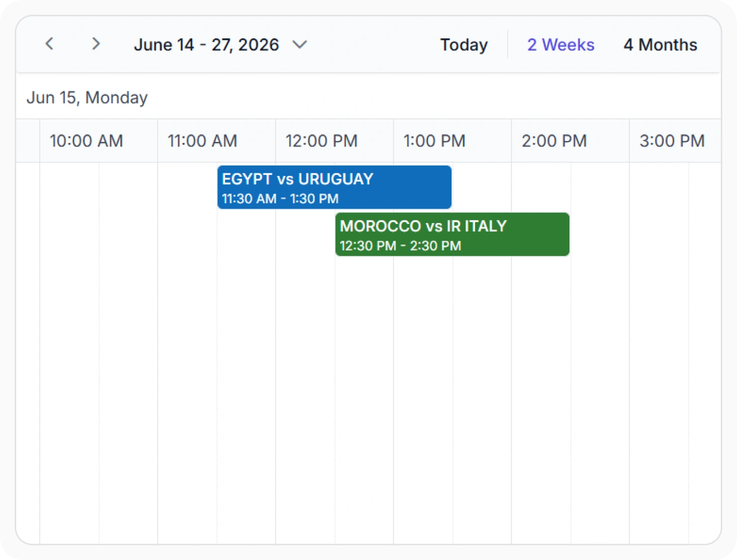The height and width of the screenshot is (560, 737).
Task: Open the EGYPT vs URUGUAY event
Action: [335, 187]
